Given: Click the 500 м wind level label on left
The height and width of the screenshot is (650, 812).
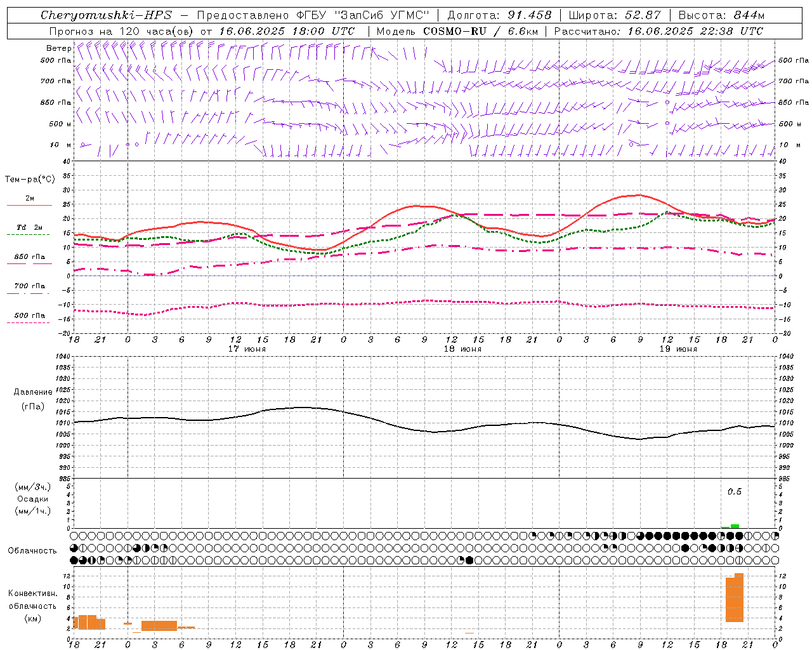Looking at the screenshot, I should tap(60, 124).
